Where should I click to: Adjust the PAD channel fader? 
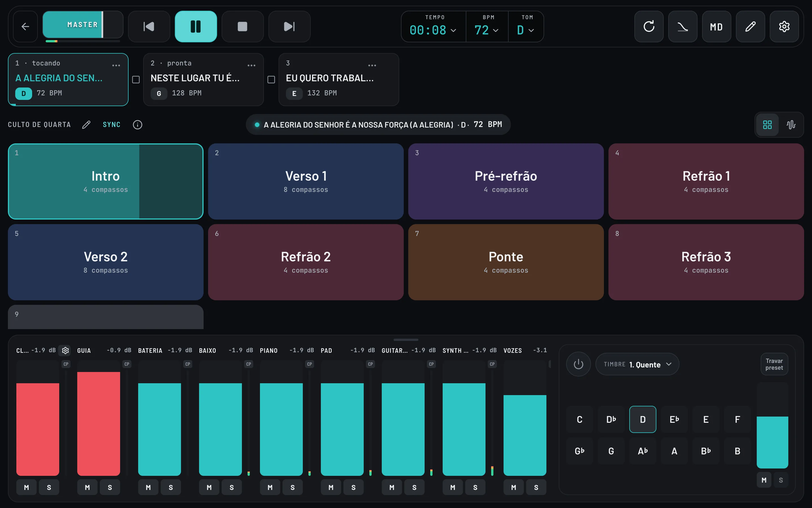[342, 418]
